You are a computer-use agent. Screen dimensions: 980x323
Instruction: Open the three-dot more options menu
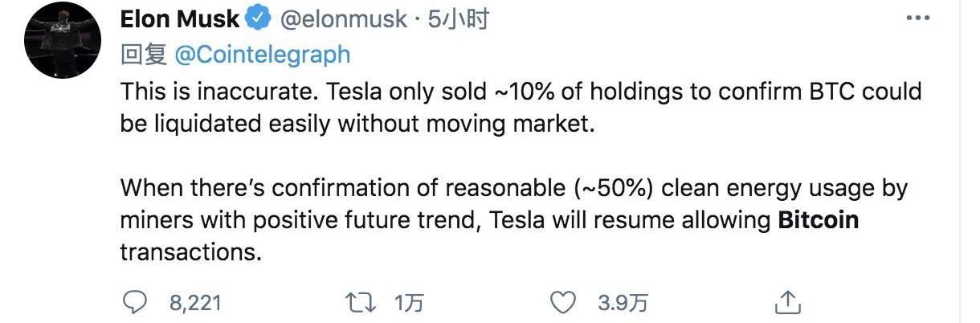[919, 18]
